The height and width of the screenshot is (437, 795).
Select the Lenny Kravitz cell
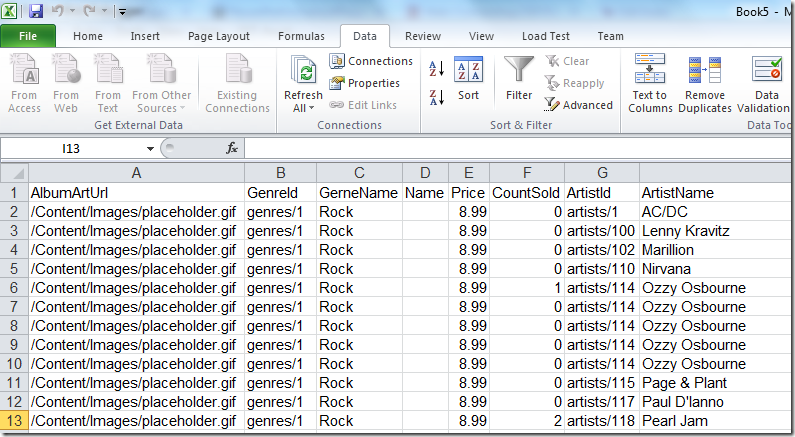715,231
